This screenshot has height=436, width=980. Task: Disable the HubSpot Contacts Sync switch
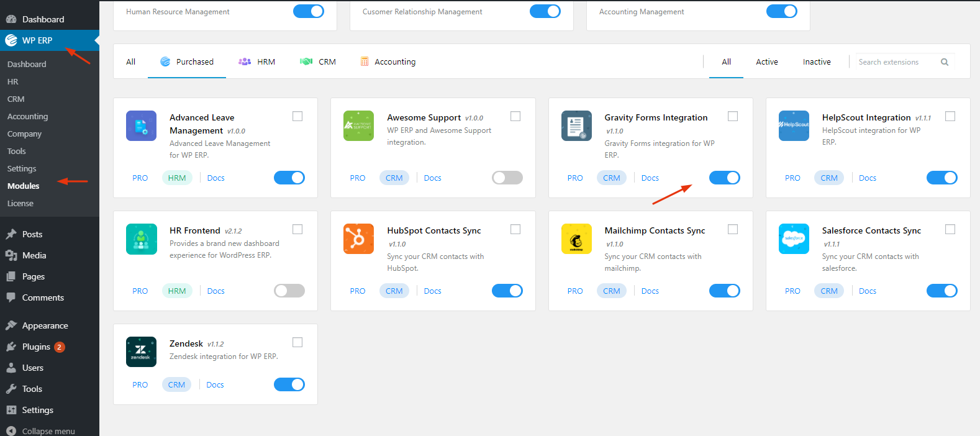507,291
